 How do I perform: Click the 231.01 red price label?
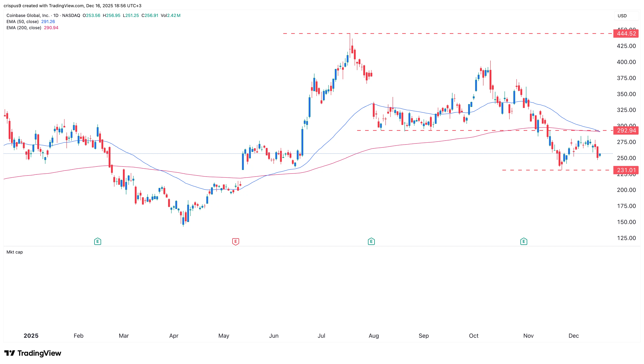point(626,170)
